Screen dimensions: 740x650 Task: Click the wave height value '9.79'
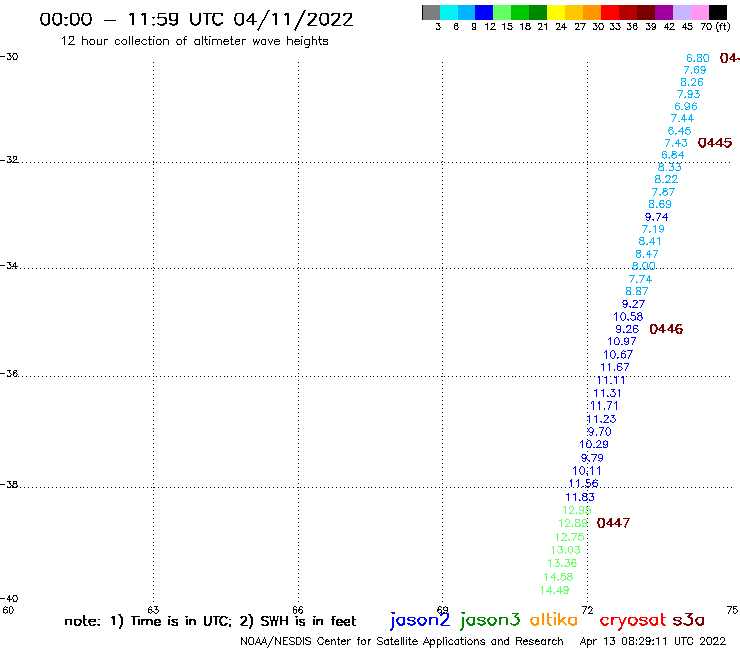tap(592, 458)
